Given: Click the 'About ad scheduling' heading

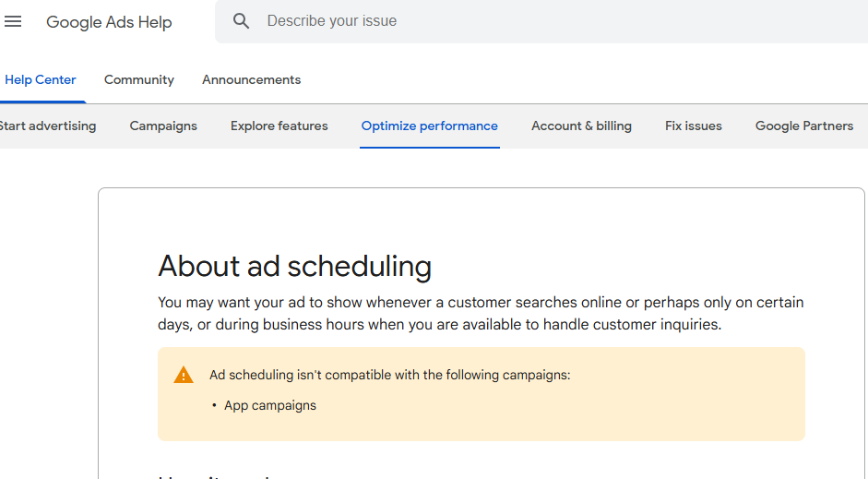Looking at the screenshot, I should 294,267.
